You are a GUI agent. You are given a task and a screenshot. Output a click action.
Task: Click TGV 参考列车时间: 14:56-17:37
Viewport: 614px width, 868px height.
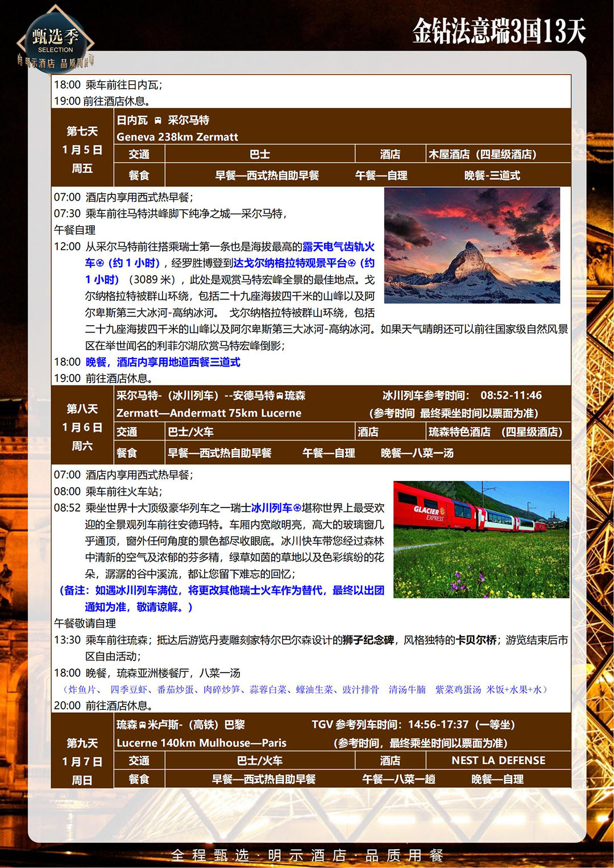tap(413, 725)
